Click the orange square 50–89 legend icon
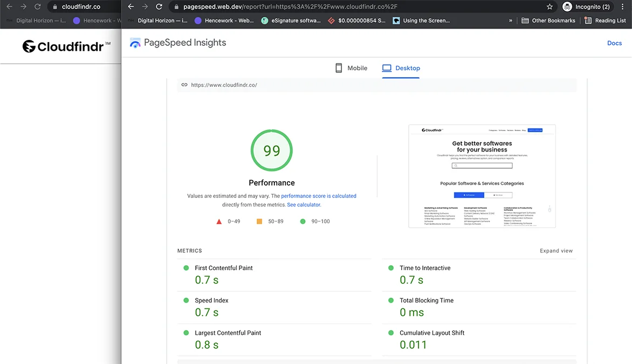Image resolution: width=632 pixels, height=364 pixels. tap(259, 221)
